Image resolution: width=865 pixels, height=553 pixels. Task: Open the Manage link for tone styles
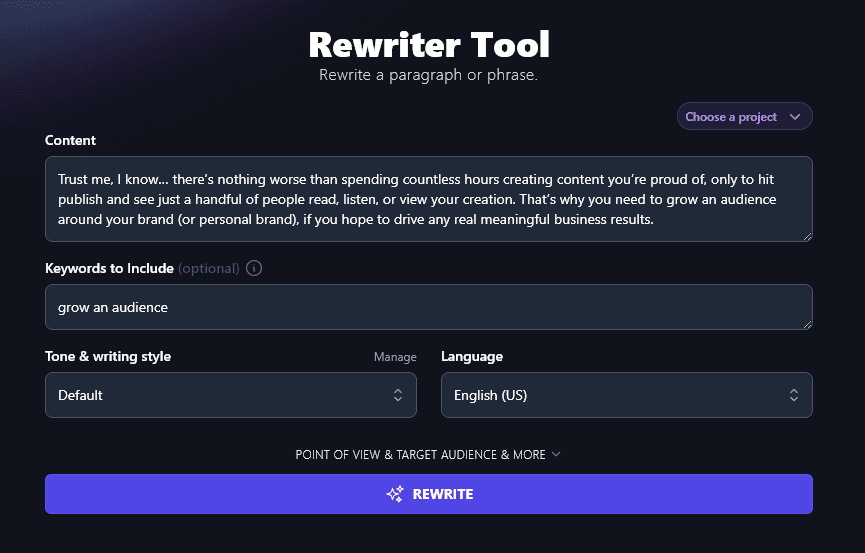(x=395, y=357)
